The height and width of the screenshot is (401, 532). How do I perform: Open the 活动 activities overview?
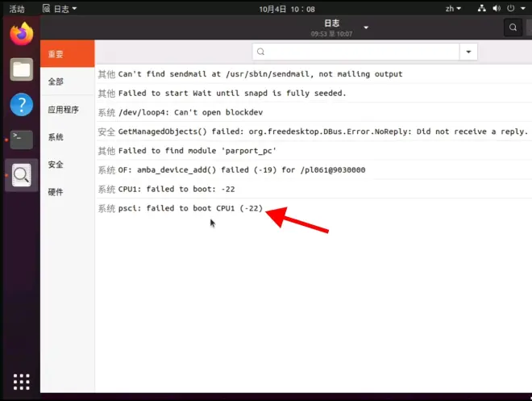pos(17,9)
